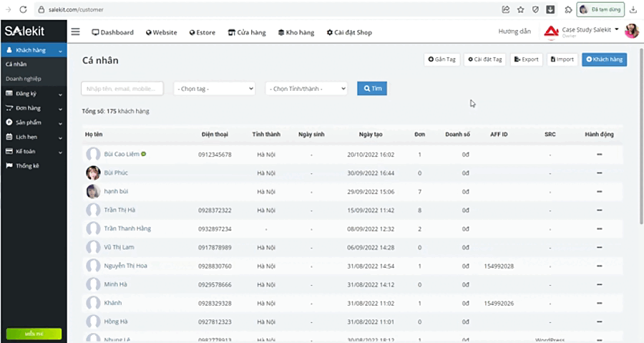Open the Chọn Tỉnh/thành dropdown
Viewport: 644px width, 343px height.
pyautogui.click(x=306, y=88)
